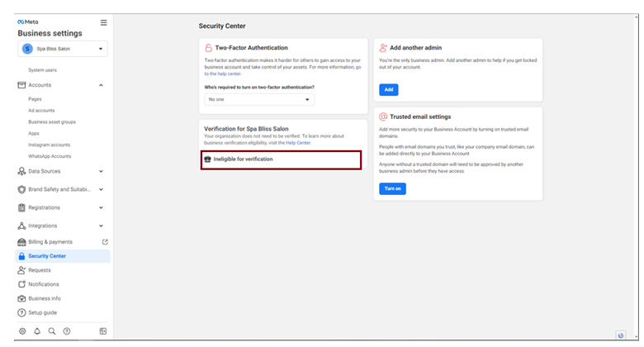Open Notifications settings
This screenshot has width=644, height=347.
coord(44,284)
